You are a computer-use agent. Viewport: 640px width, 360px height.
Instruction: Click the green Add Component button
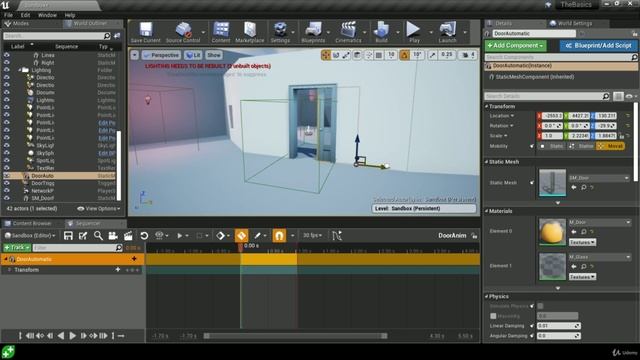[x=516, y=46]
